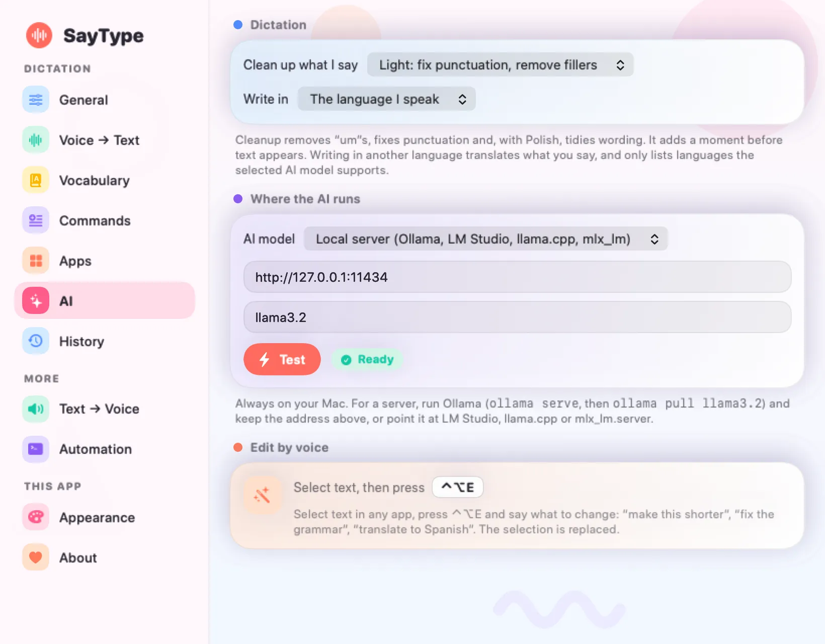Click the Vocabulary book icon

click(36, 180)
